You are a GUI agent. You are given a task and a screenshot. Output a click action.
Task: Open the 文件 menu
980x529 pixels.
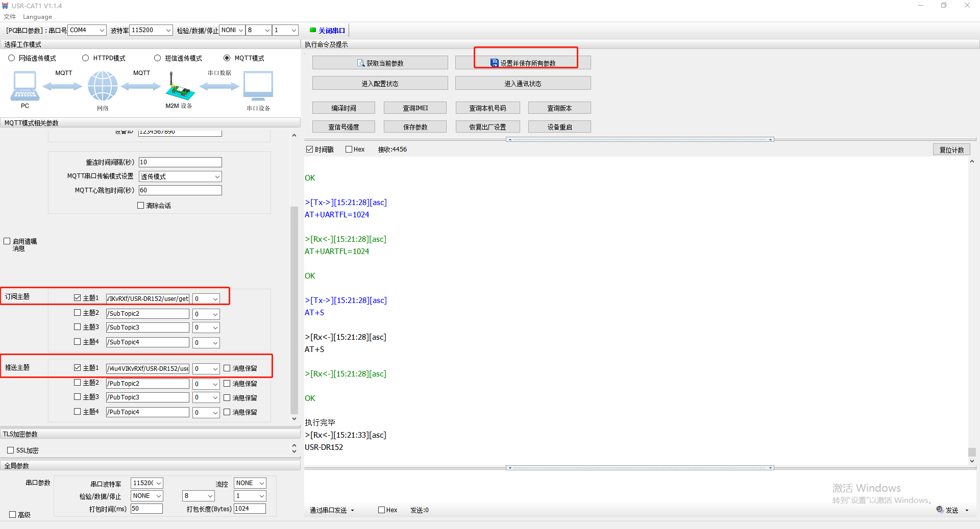coord(10,17)
